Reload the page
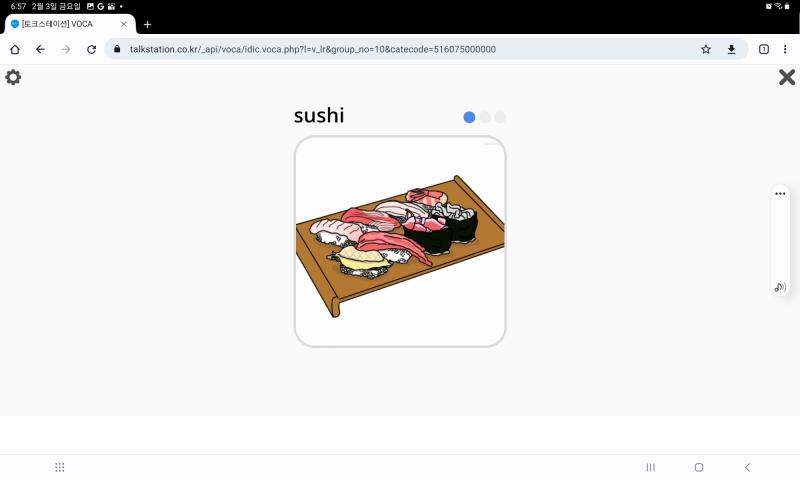 pos(91,49)
